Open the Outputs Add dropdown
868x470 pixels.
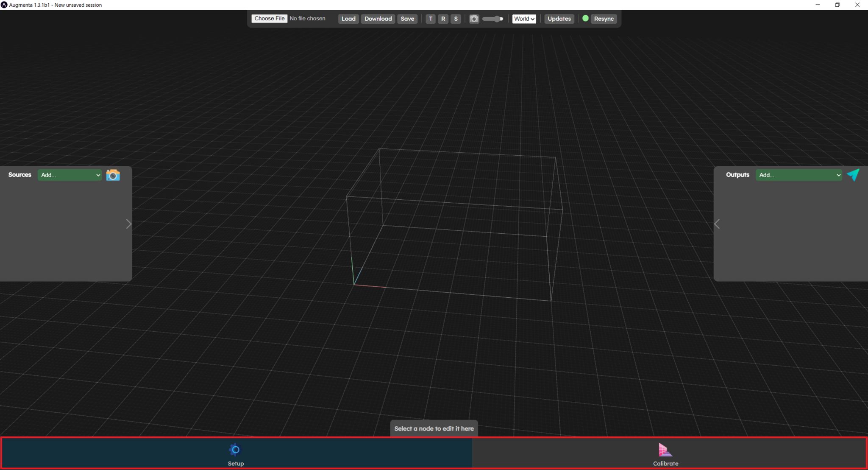(x=798, y=175)
